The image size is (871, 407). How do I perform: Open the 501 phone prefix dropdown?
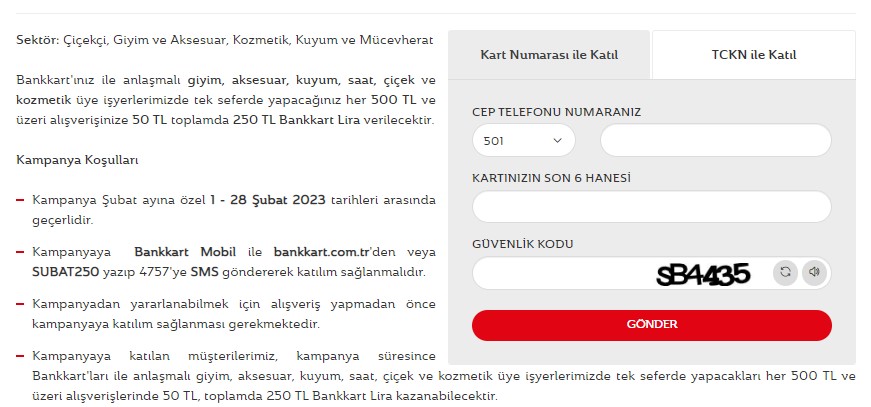click(x=524, y=140)
